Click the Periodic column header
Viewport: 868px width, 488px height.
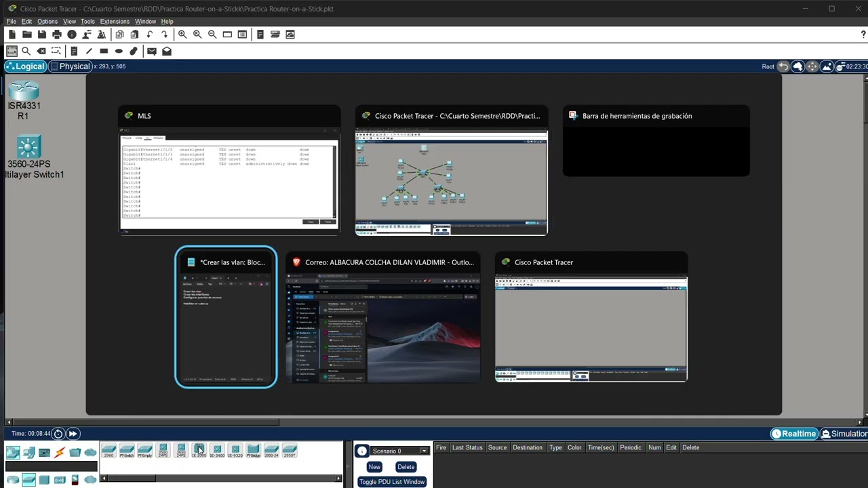pyautogui.click(x=631, y=447)
